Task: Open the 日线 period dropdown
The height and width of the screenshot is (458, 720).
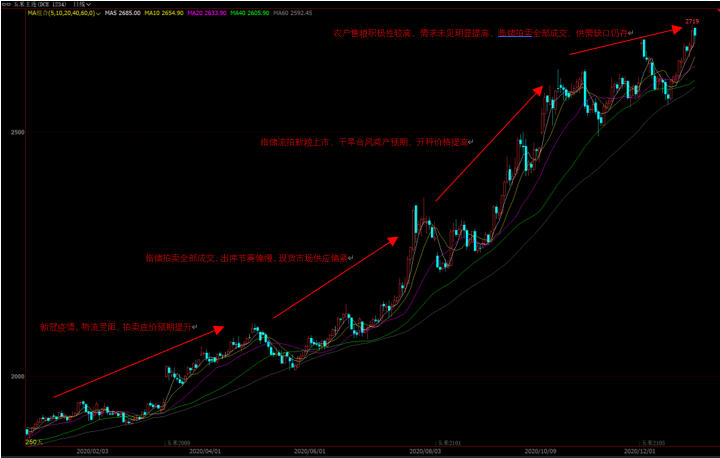Action: coord(82,4)
